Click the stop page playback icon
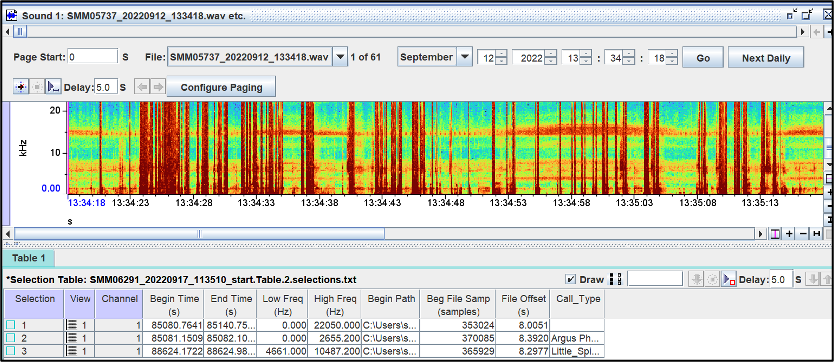 [x=37, y=87]
